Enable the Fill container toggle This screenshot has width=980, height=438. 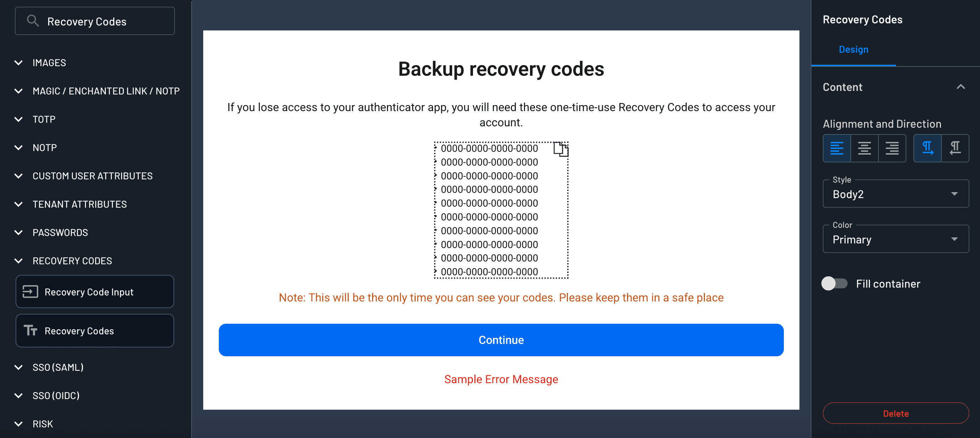tap(836, 283)
